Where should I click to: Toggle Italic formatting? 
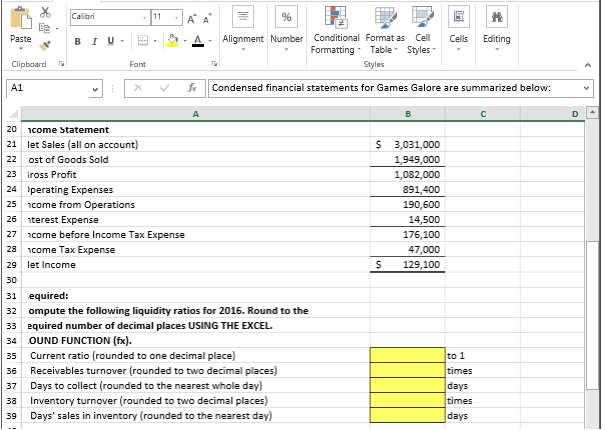pos(92,41)
